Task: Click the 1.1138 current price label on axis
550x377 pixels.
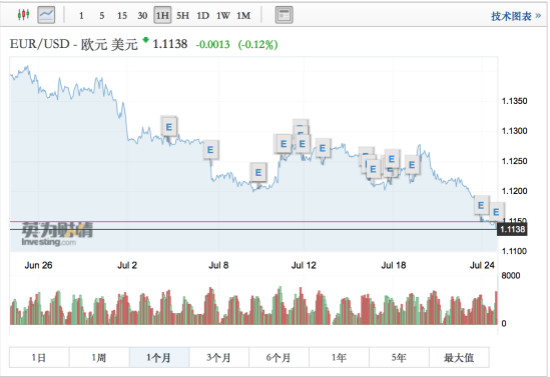Action: [512, 229]
